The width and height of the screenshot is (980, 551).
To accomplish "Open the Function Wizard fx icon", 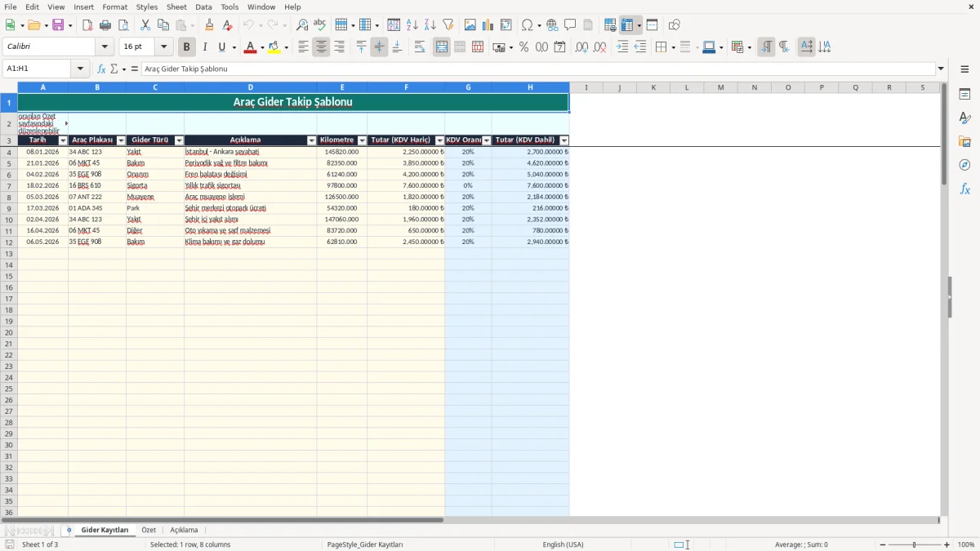I will pos(101,69).
